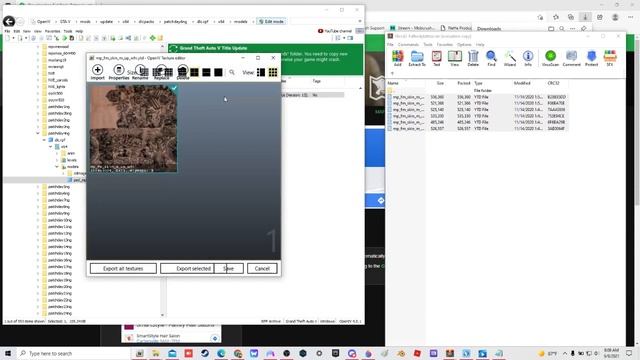Click the View icon in WinRAR
Screen dimensions: 640x360
tap(455, 58)
